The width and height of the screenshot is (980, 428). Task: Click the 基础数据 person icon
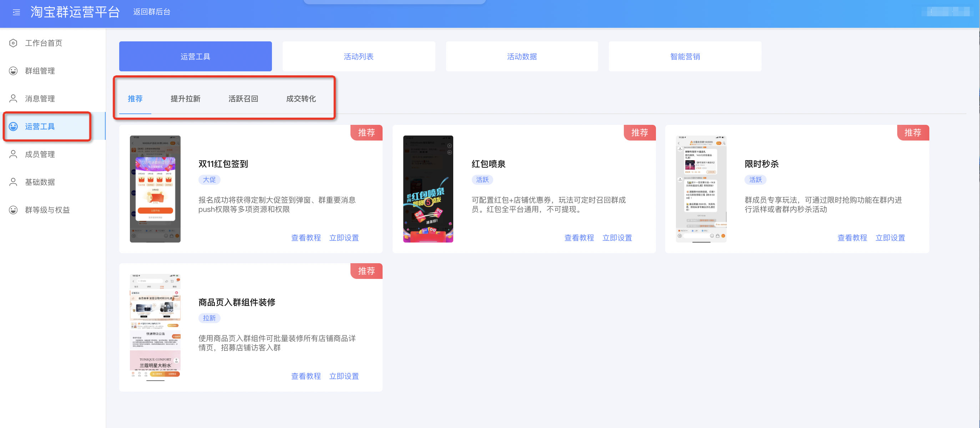click(x=13, y=182)
